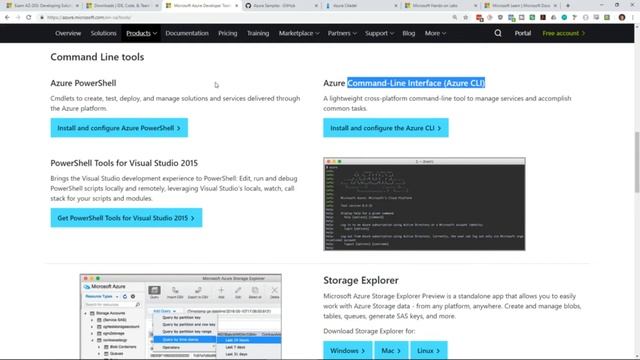Click the browser forward arrow

point(18,18)
